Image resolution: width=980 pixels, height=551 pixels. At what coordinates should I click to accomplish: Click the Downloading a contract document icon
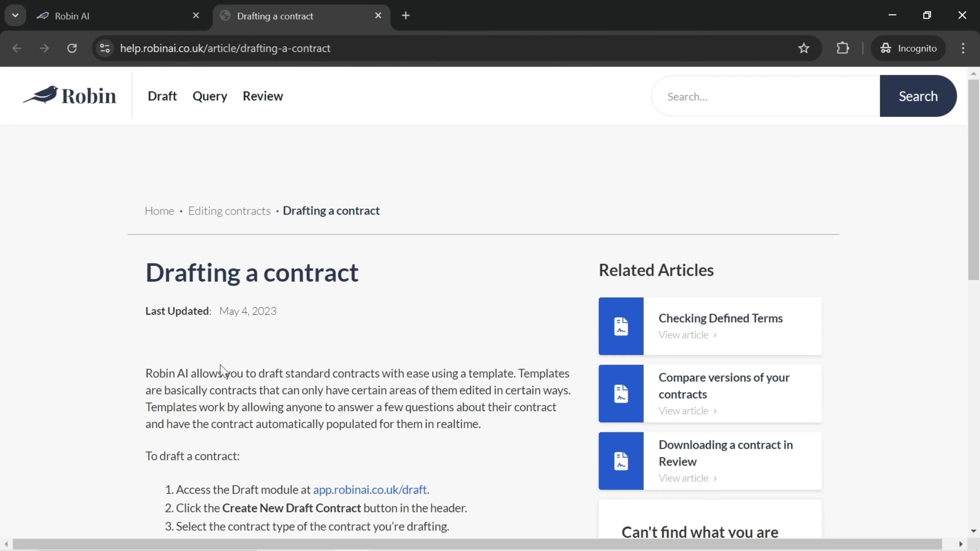(621, 461)
